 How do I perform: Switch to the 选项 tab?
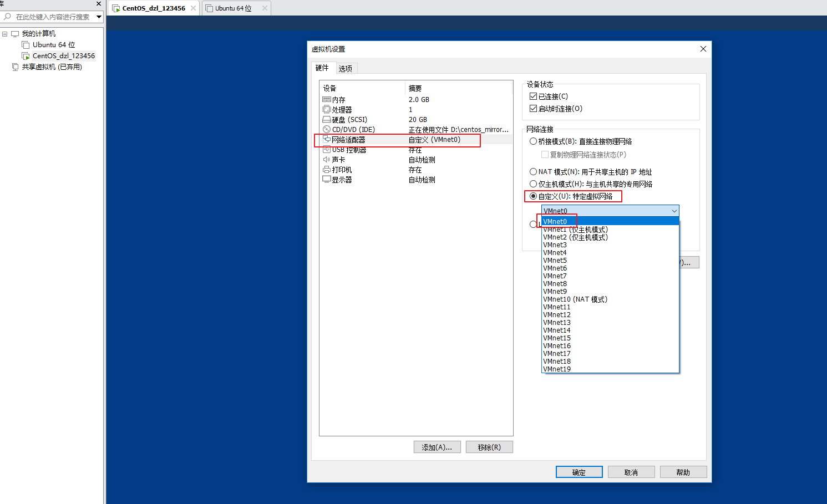click(346, 69)
